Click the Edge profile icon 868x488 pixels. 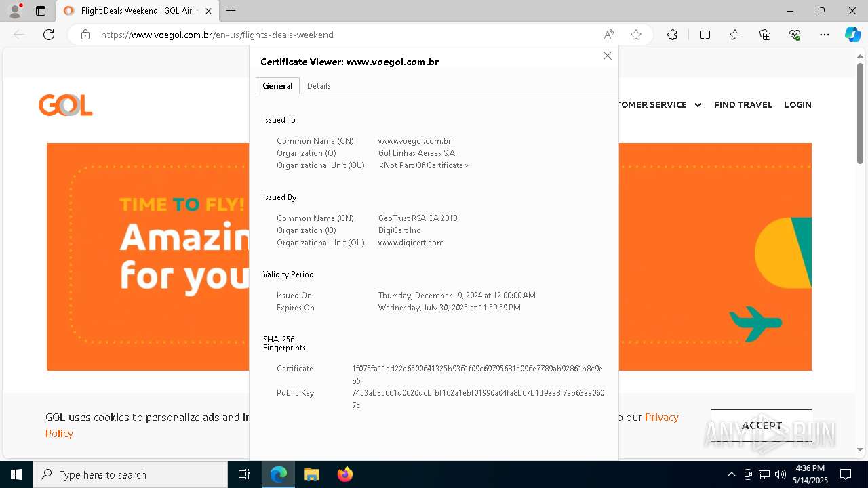pyautogui.click(x=15, y=11)
